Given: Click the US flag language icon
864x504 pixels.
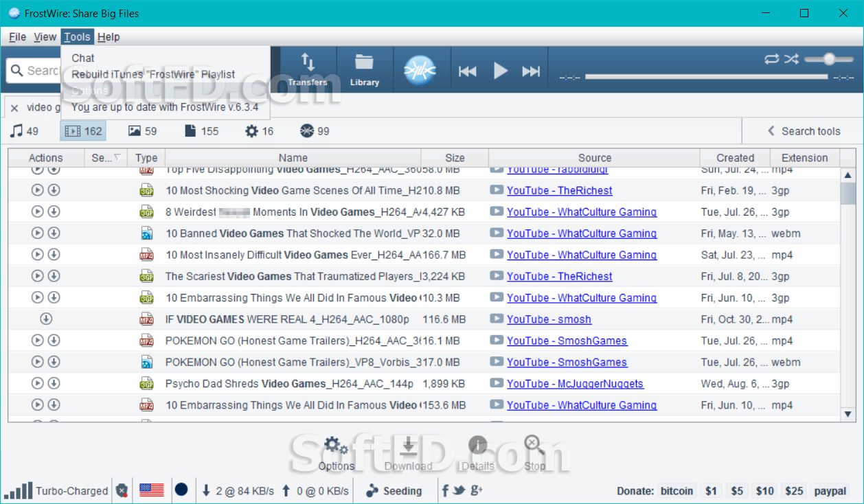Looking at the screenshot, I should (x=152, y=490).
